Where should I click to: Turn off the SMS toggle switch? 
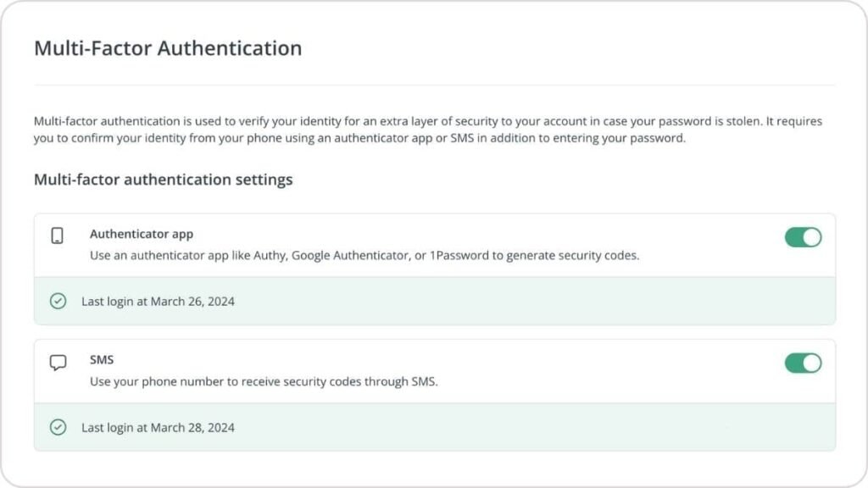[x=803, y=363]
